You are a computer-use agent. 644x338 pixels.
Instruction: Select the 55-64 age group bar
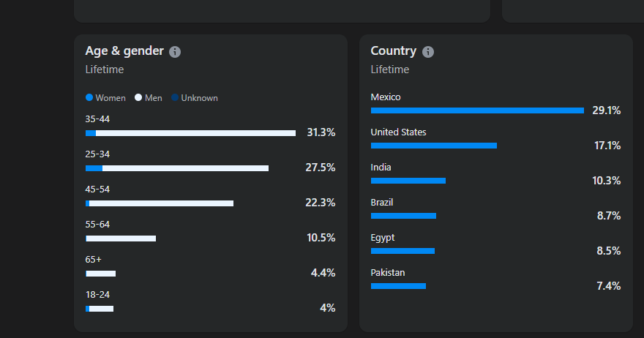click(121, 239)
